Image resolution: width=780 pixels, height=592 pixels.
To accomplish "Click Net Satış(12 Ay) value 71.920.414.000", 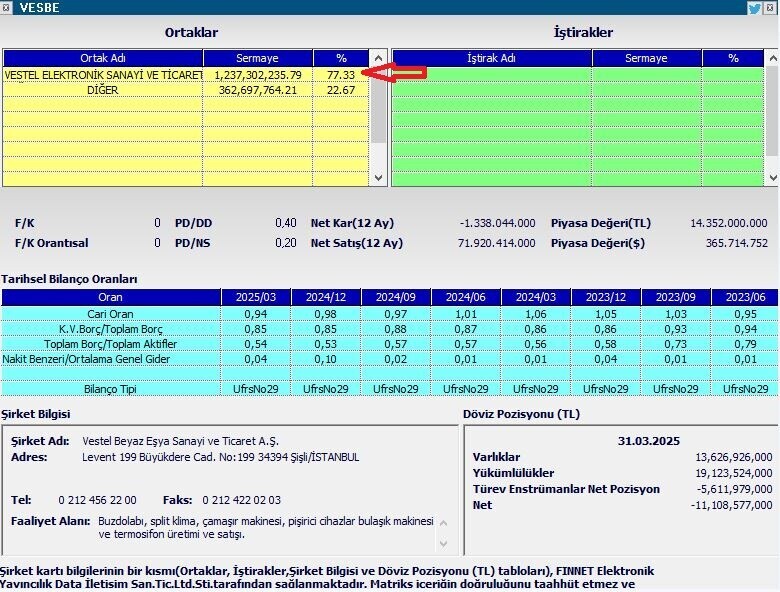I will tap(496, 243).
